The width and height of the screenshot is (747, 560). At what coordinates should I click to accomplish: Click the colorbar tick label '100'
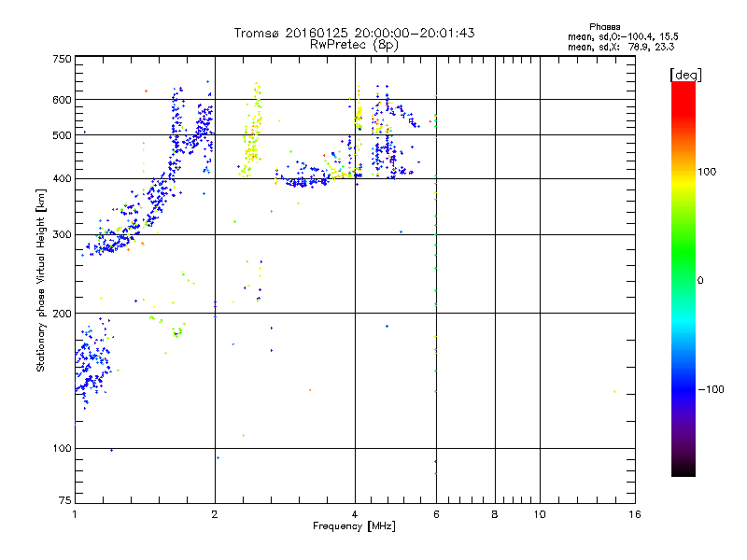point(707,172)
